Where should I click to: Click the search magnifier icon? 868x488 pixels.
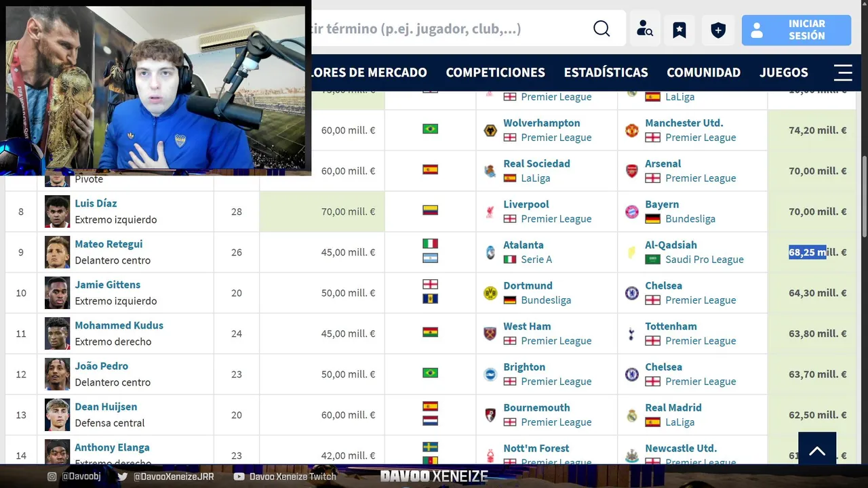pos(601,28)
